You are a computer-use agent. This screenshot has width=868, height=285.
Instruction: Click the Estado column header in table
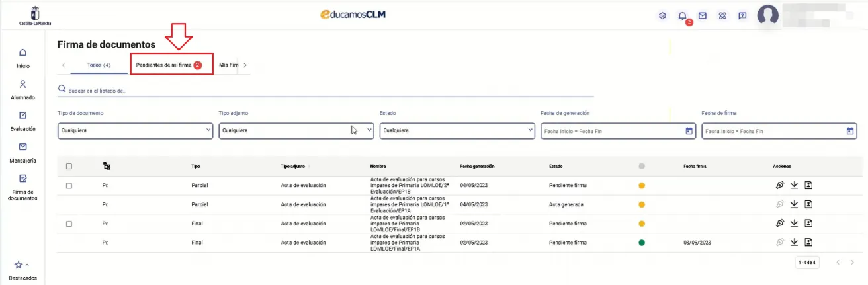point(556,166)
